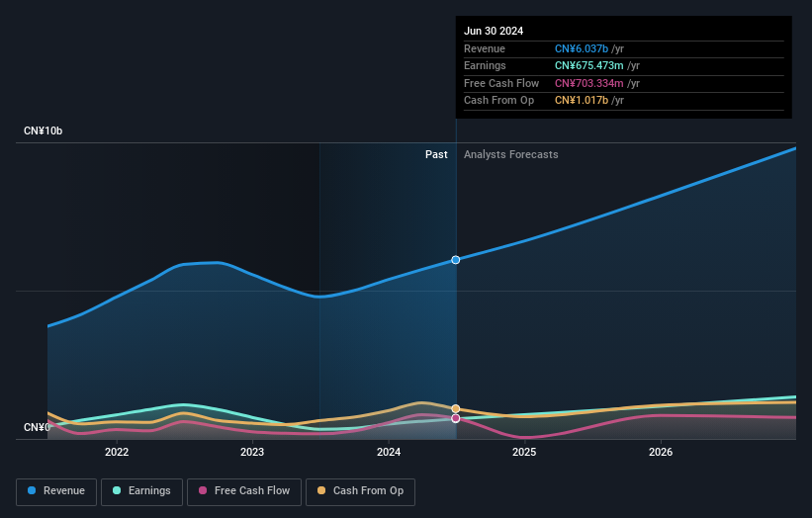Click the blue Revenue legend dot

(32, 490)
